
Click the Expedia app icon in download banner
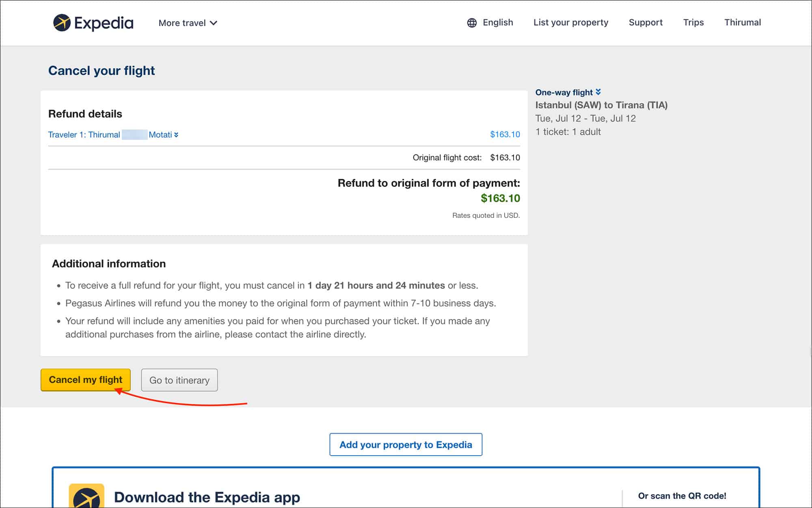[86, 496]
